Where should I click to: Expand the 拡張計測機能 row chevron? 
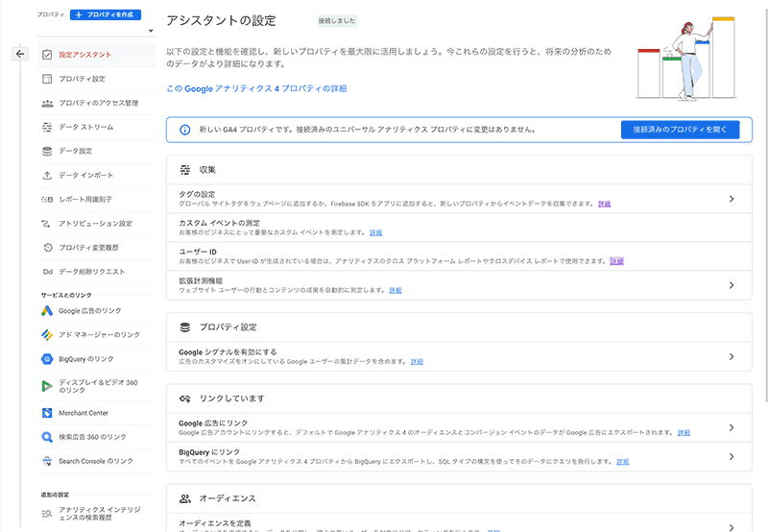[732, 285]
